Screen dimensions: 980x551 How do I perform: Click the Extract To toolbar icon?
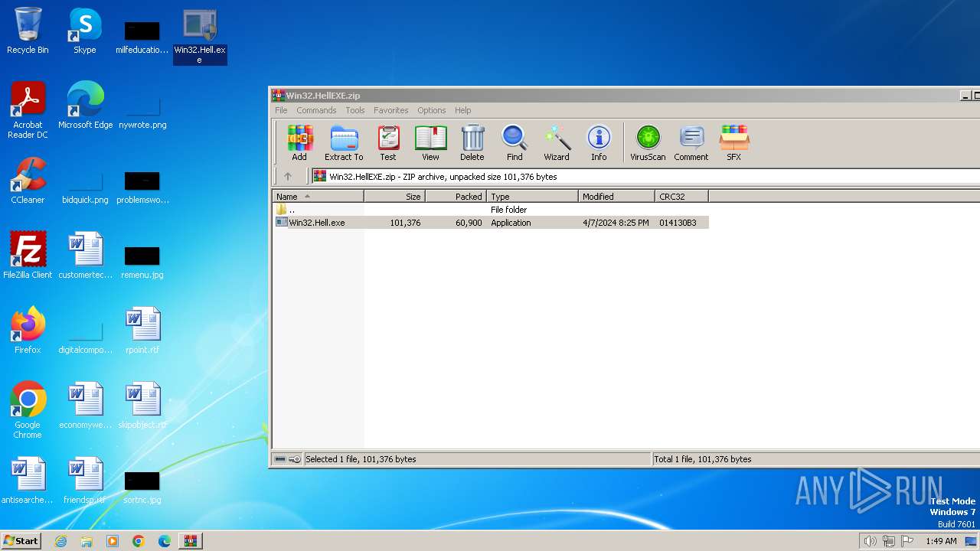click(344, 143)
